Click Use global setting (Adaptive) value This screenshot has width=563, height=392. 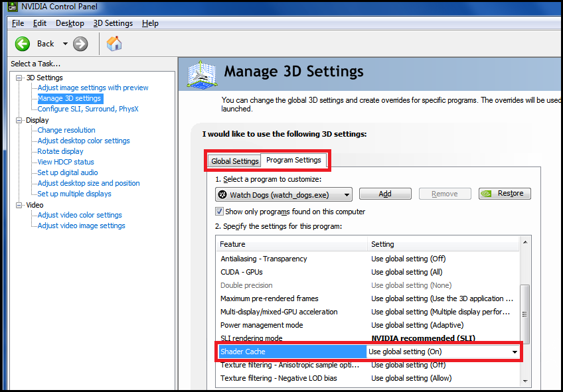click(417, 325)
